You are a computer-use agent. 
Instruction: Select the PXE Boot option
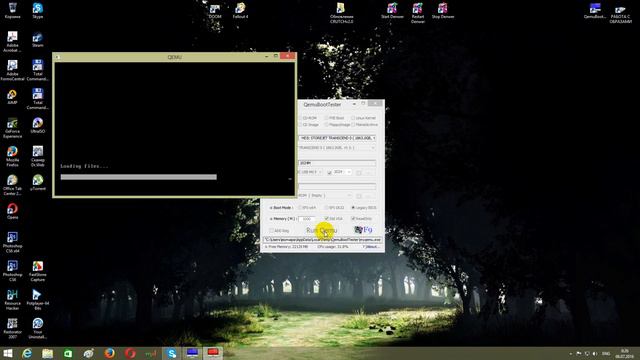(x=335, y=118)
